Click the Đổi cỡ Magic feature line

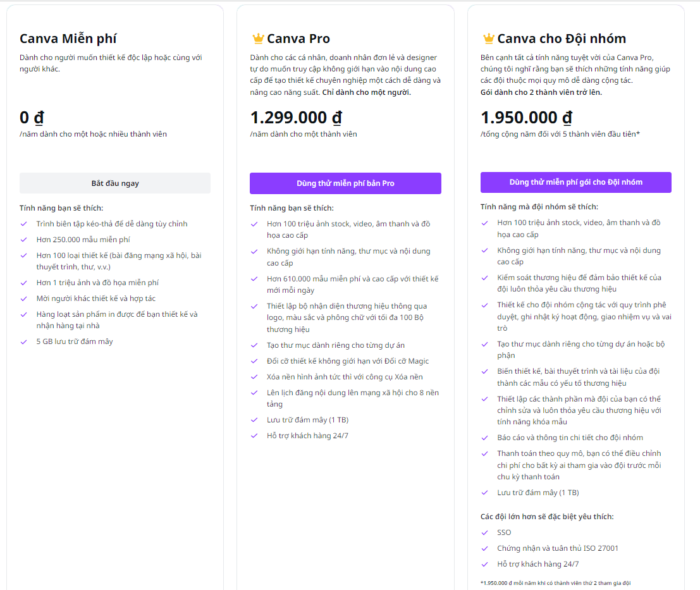click(x=348, y=361)
